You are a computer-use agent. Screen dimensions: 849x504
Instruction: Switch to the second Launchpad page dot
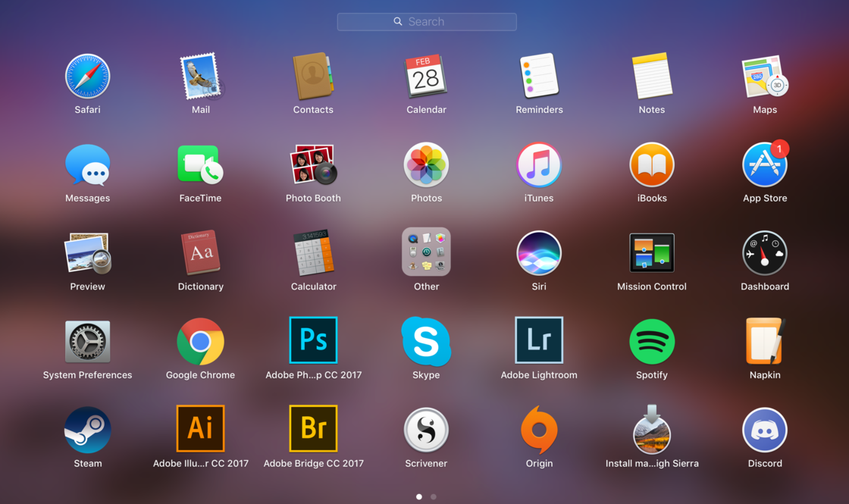[434, 497]
